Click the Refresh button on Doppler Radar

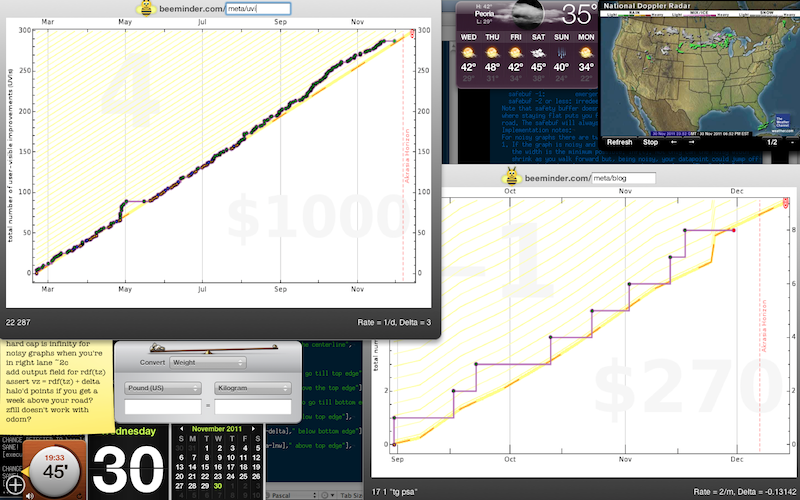pyautogui.click(x=619, y=142)
